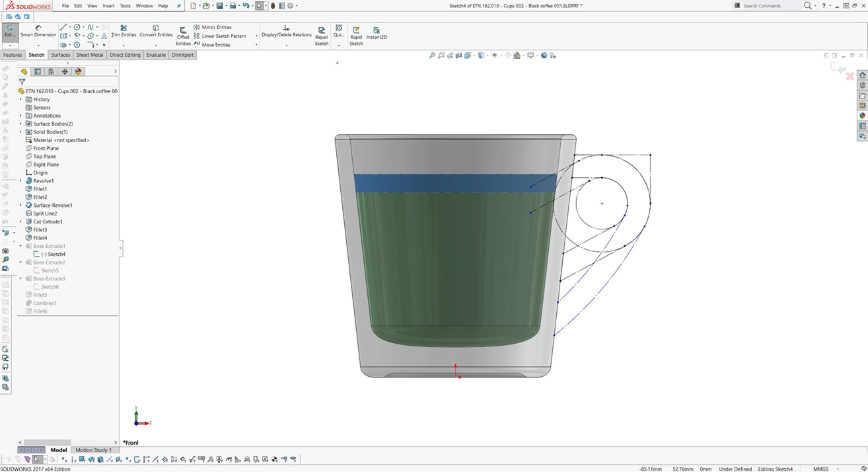868x472 pixels.
Task: Select the Offset Entities tool
Action: tap(183, 36)
